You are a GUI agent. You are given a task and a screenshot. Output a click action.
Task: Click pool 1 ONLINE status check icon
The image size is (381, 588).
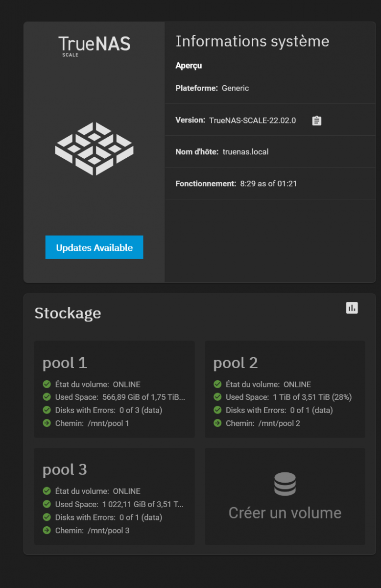pos(47,384)
